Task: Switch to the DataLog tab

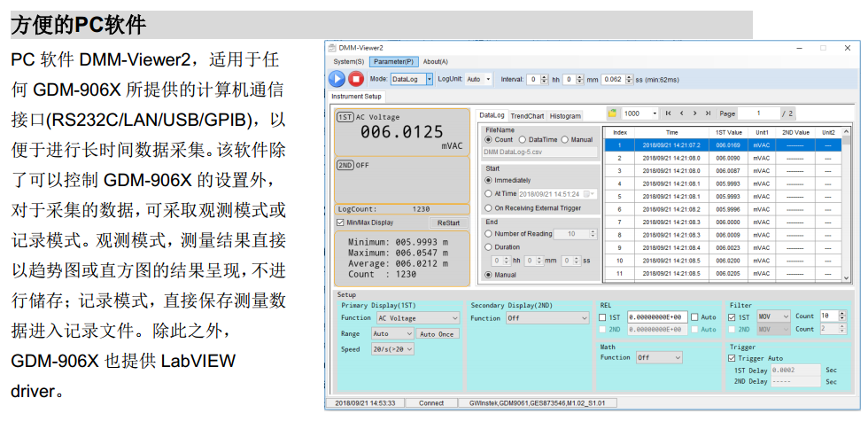Action: 492,115
